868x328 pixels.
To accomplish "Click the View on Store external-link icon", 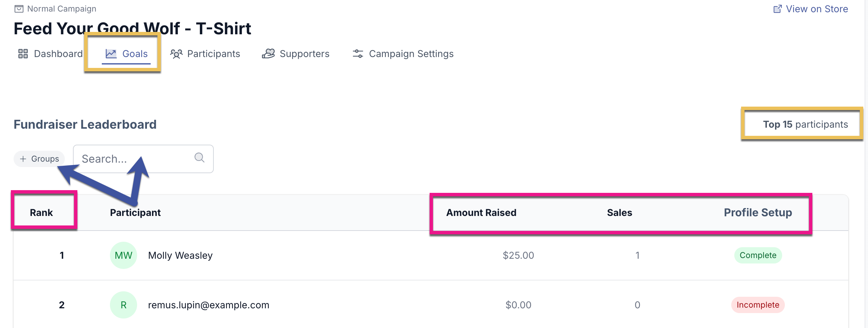I will [x=777, y=9].
